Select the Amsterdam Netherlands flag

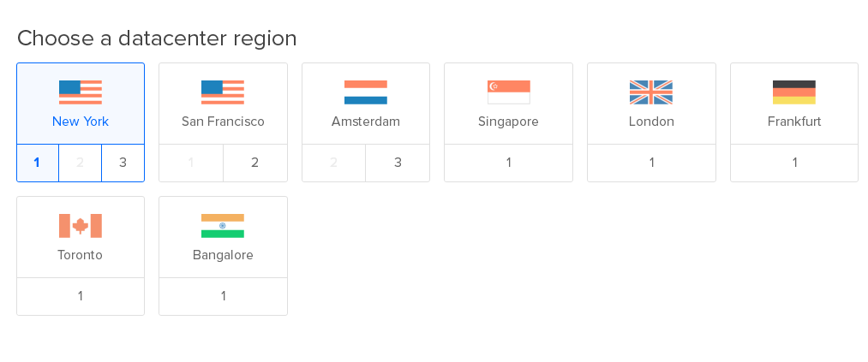366,92
